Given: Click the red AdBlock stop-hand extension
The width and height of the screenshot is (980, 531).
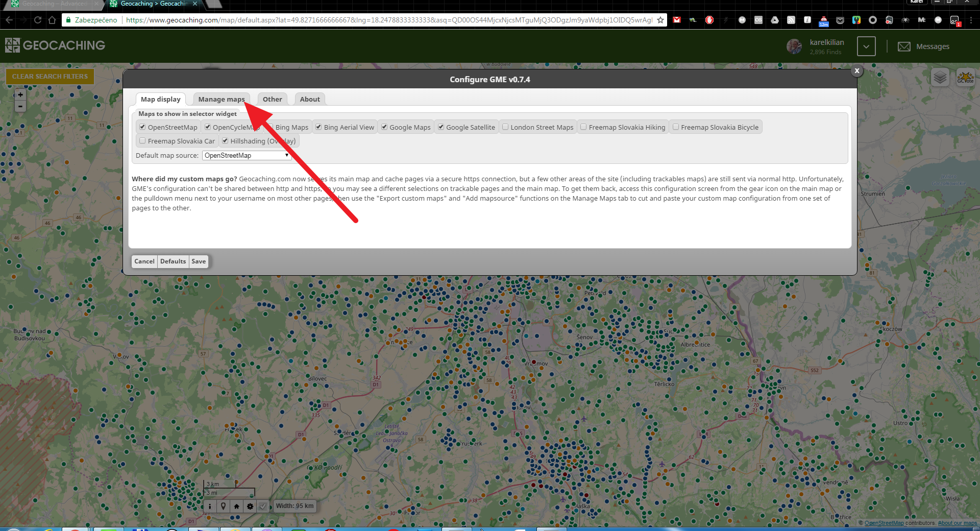Looking at the screenshot, I should pyautogui.click(x=709, y=20).
